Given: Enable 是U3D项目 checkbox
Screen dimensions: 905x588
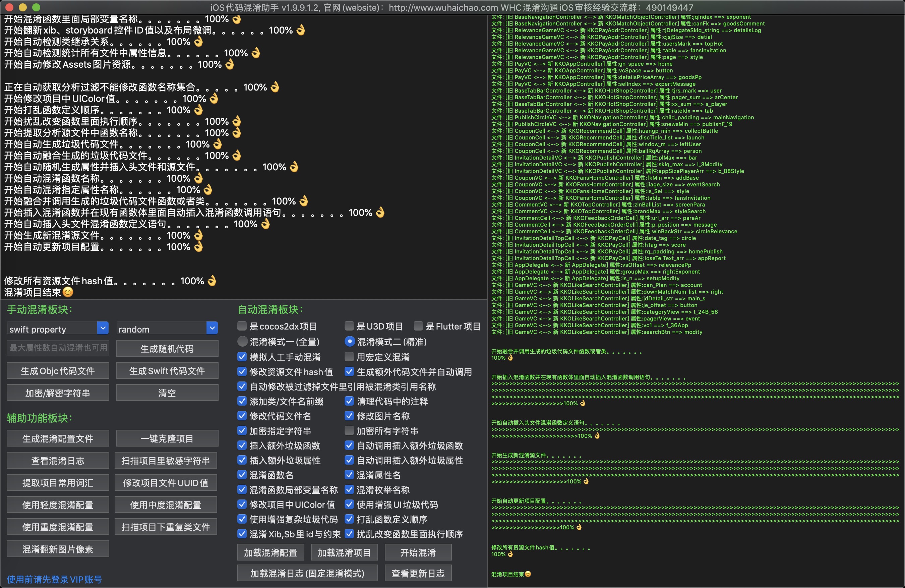Looking at the screenshot, I should click(x=349, y=326).
